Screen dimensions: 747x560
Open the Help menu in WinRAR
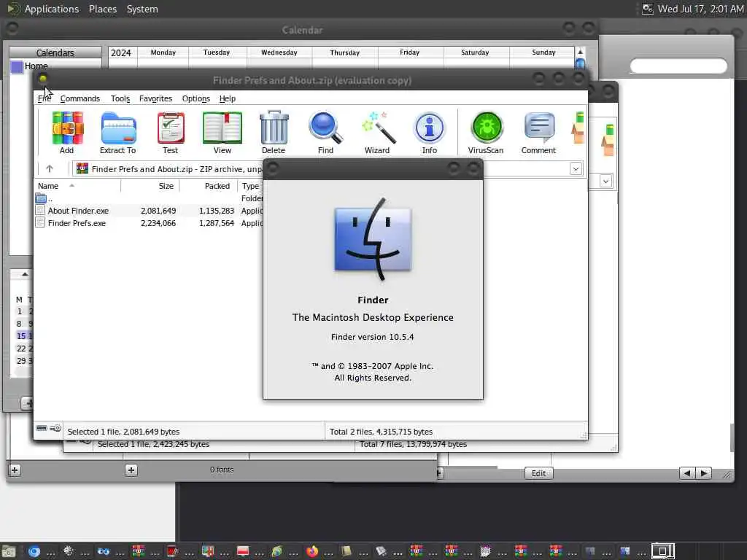click(x=228, y=98)
